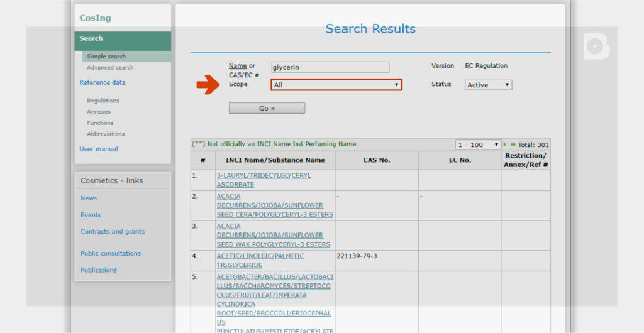Open the User manual link
The height and width of the screenshot is (333, 644).
pyautogui.click(x=99, y=149)
